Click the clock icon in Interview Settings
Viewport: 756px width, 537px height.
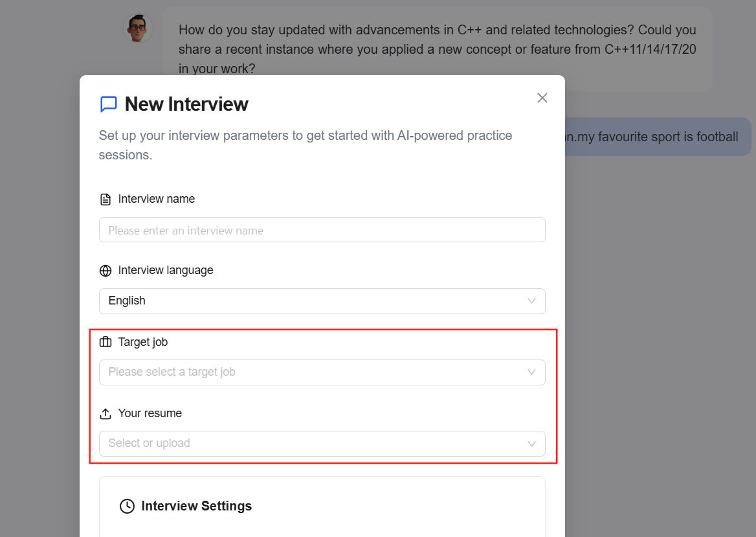[x=127, y=506]
